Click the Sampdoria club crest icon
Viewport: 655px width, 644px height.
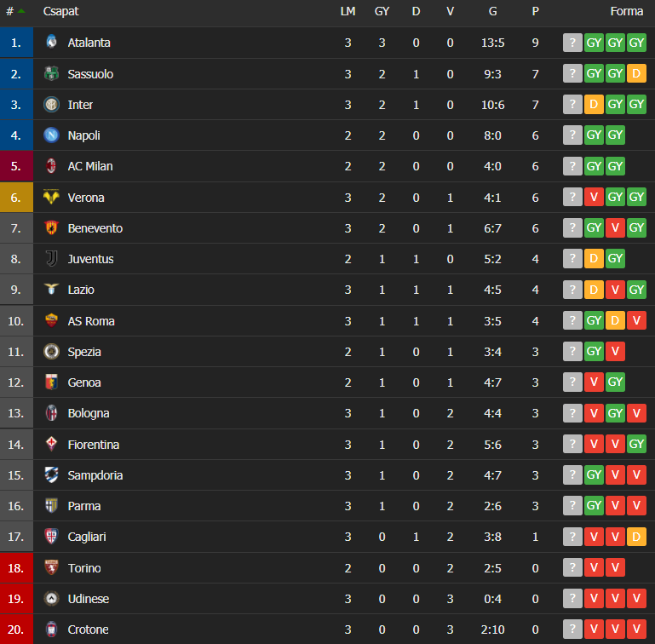coord(51,474)
